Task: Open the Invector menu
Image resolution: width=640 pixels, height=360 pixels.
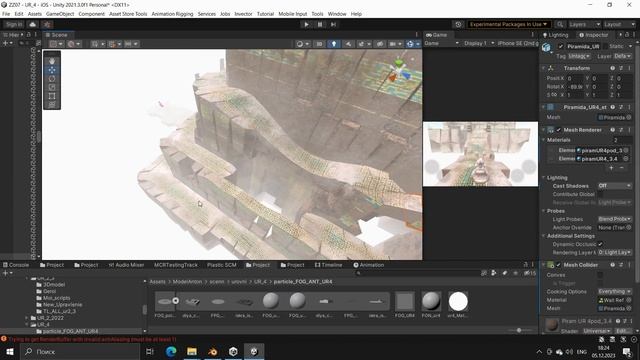Action: coord(243,14)
